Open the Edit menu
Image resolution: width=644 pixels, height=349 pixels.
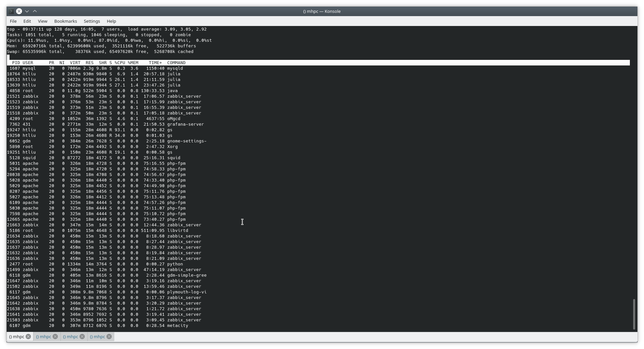click(x=27, y=21)
